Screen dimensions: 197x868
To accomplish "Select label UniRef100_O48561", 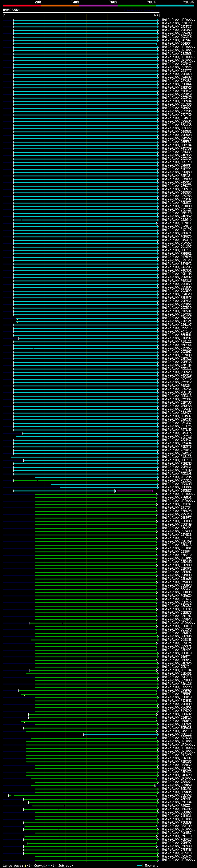I will coord(176,132).
